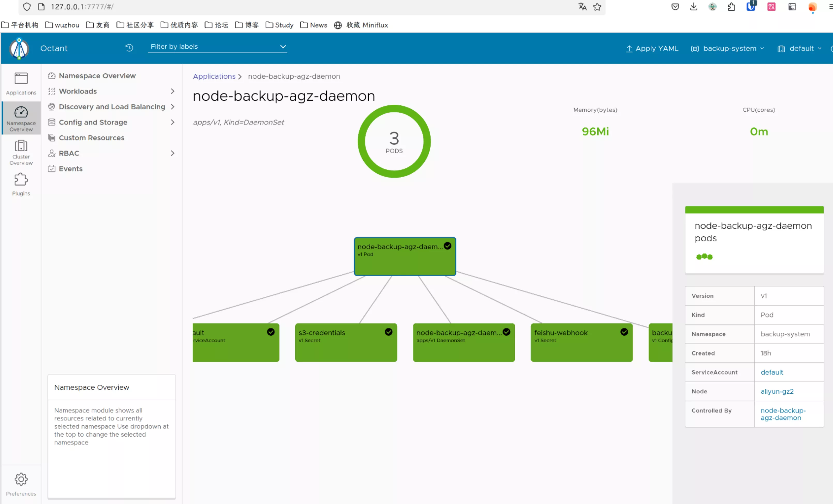Click the history clock icon
Viewport: 833px width, 504px height.
(x=129, y=48)
